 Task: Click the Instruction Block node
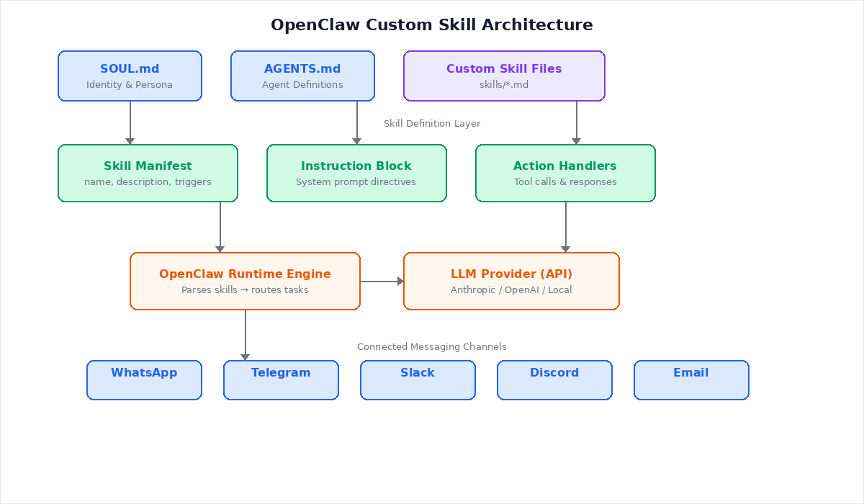[x=356, y=173]
